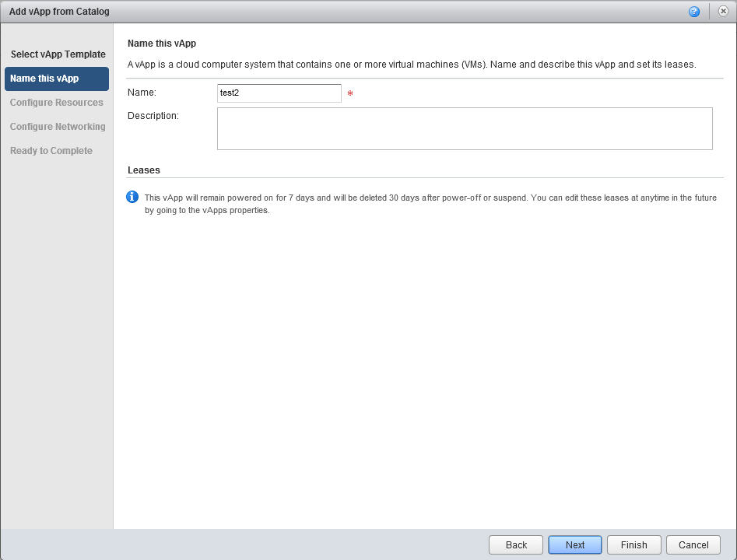This screenshot has width=737, height=560.
Task: Click the Leases section heading
Action: pos(144,170)
